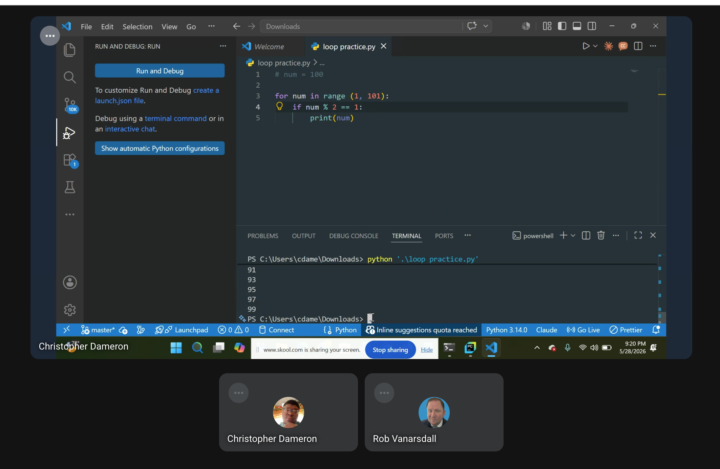Toggle the bottom panel visibility
Screen dimensions: 720x469
pos(577,26)
